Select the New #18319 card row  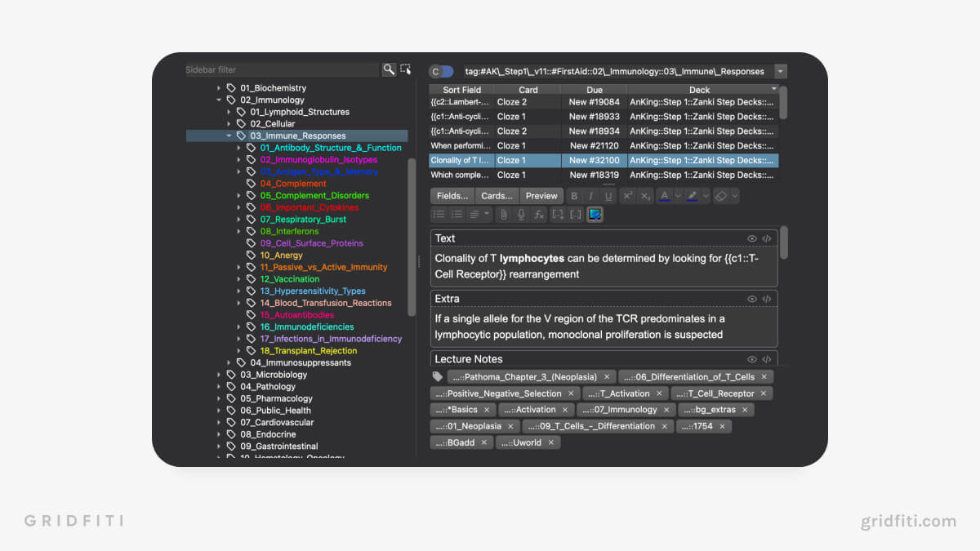(x=604, y=175)
